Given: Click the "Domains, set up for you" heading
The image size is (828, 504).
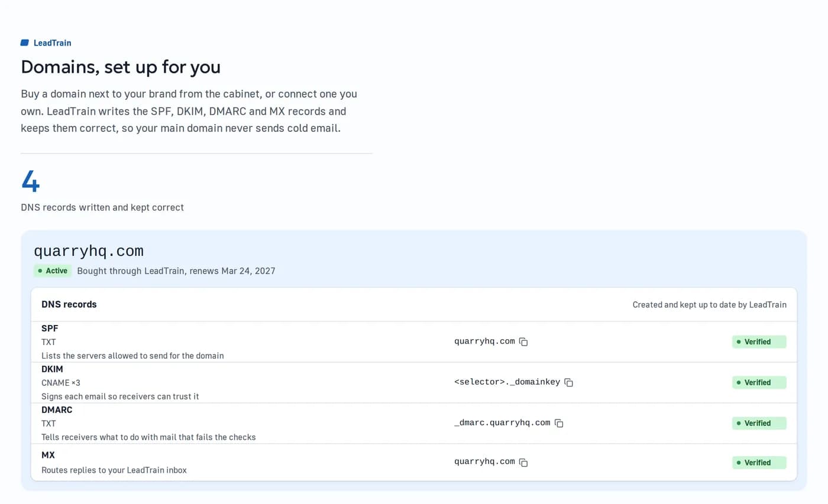Looking at the screenshot, I should pos(121,67).
